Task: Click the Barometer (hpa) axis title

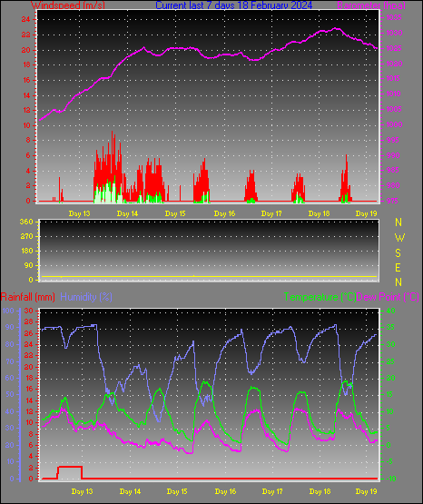Action: (371, 5)
